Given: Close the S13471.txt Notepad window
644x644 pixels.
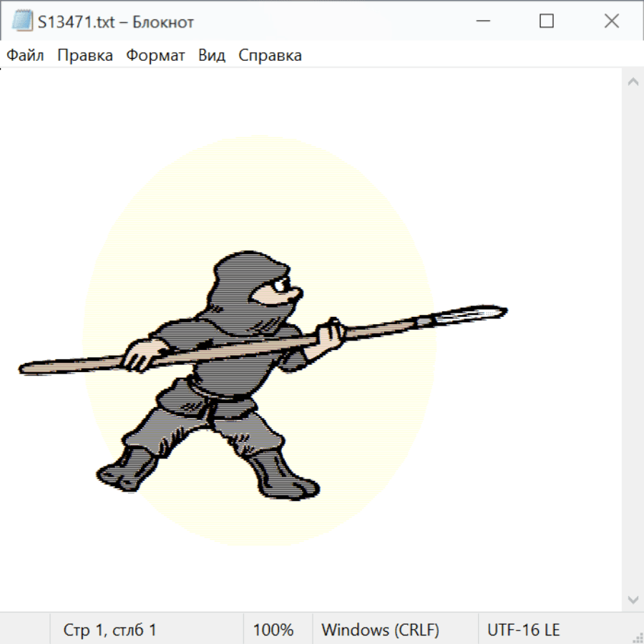Looking at the screenshot, I should tap(612, 21).
